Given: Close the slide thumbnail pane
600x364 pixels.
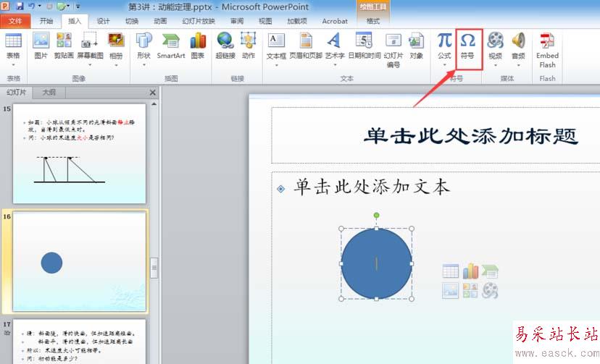Looking at the screenshot, I should (153, 93).
